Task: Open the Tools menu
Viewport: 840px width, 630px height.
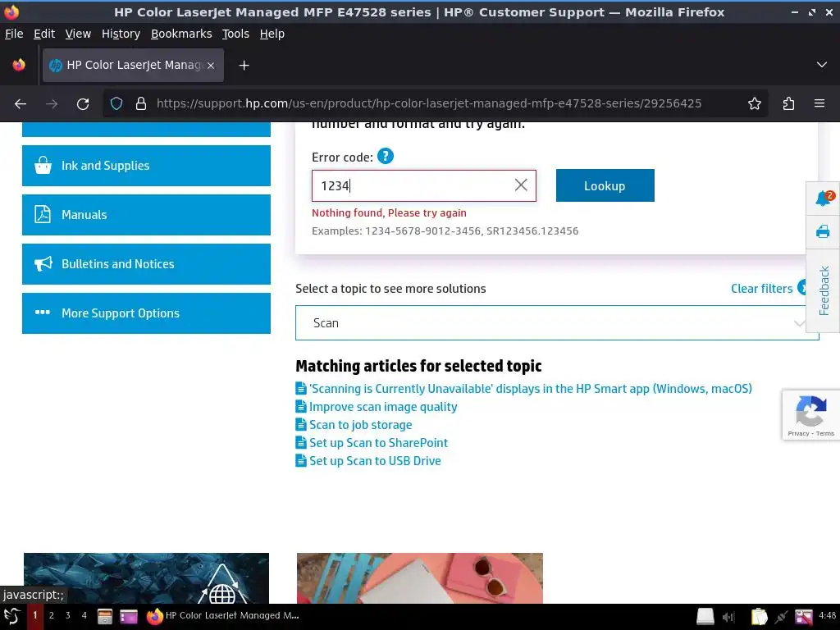Action: 235,34
